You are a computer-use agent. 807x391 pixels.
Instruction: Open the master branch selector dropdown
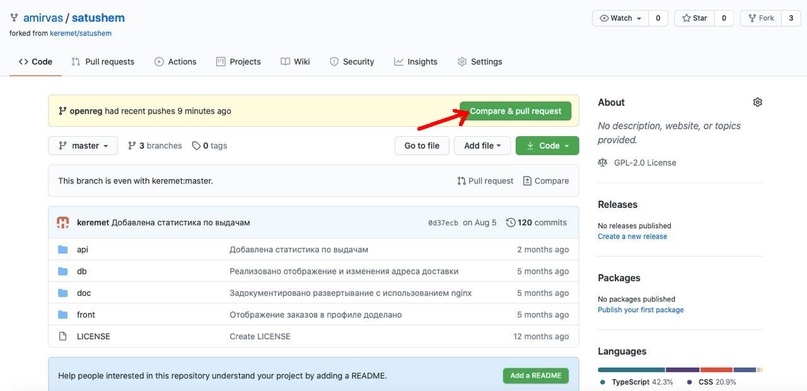pos(83,146)
